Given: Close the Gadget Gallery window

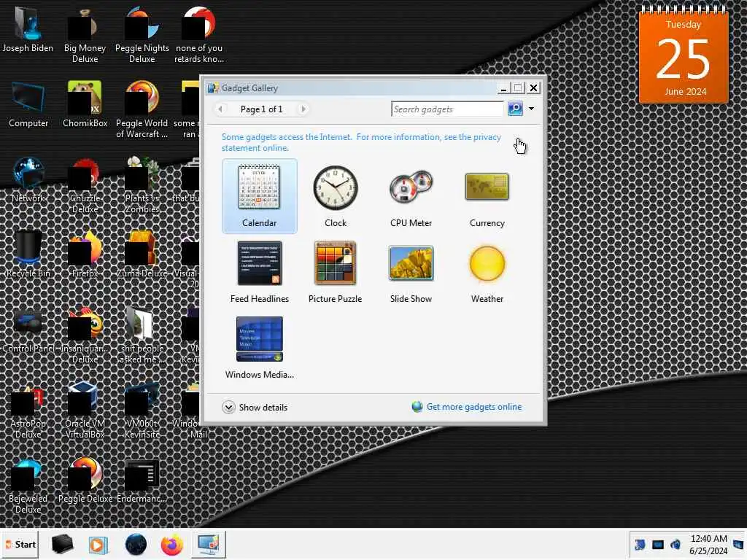Looking at the screenshot, I should [x=533, y=87].
